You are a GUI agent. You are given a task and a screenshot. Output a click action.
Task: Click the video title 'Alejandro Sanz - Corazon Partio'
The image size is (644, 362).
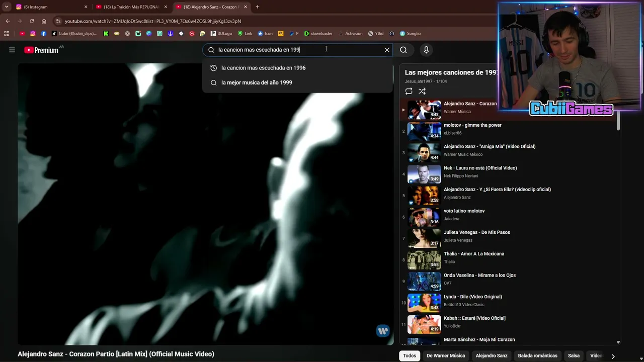(116, 354)
